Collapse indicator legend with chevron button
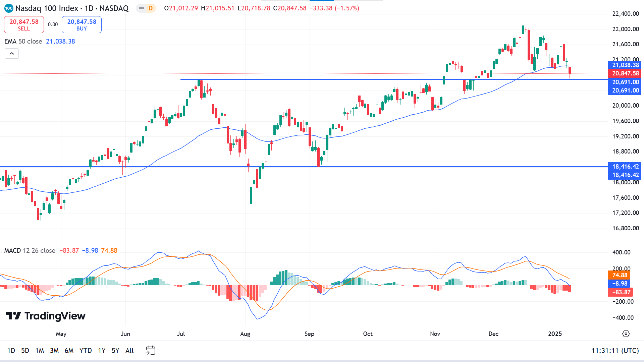Image resolution: width=644 pixels, height=362 pixels. pyautogui.click(x=12, y=54)
